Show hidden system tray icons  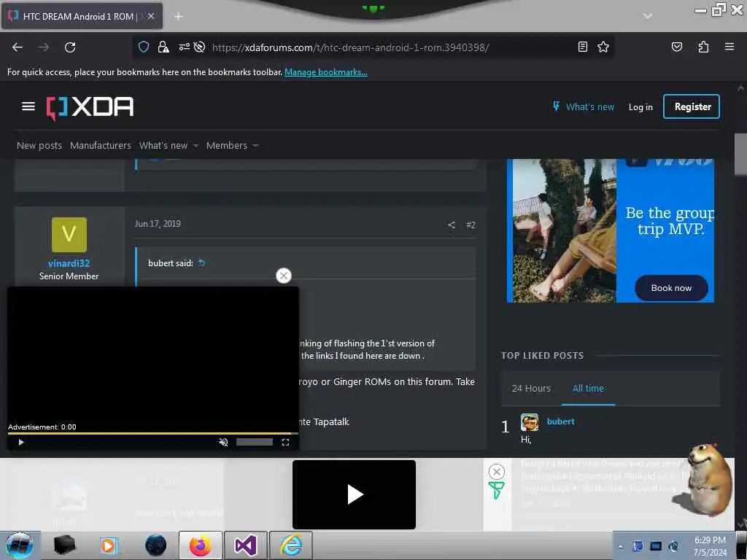pos(620,546)
